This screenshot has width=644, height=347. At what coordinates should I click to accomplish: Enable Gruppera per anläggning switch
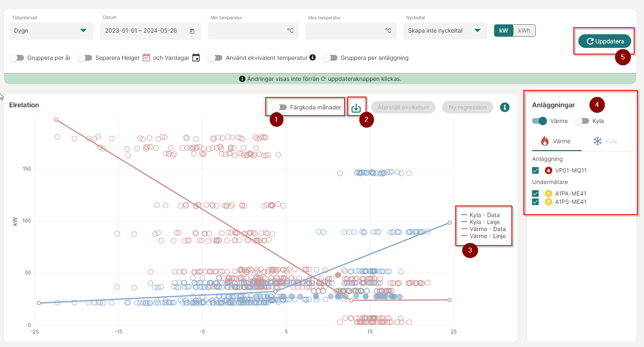tap(330, 58)
